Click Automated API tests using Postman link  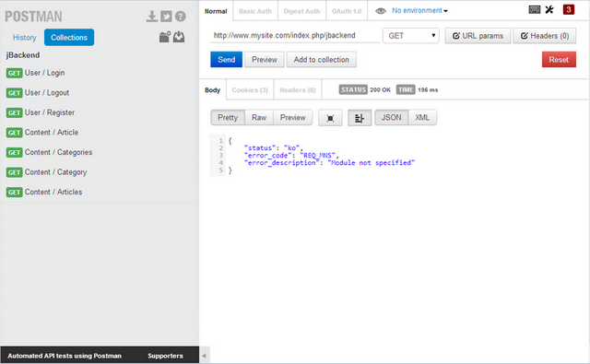tap(65, 356)
